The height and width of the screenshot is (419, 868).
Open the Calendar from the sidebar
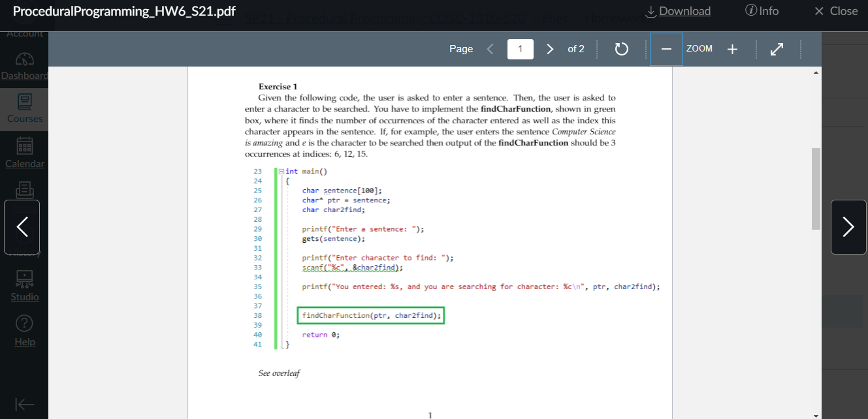point(24,153)
